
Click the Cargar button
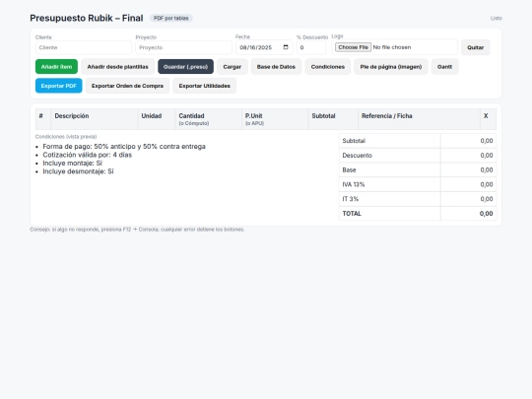point(233,67)
